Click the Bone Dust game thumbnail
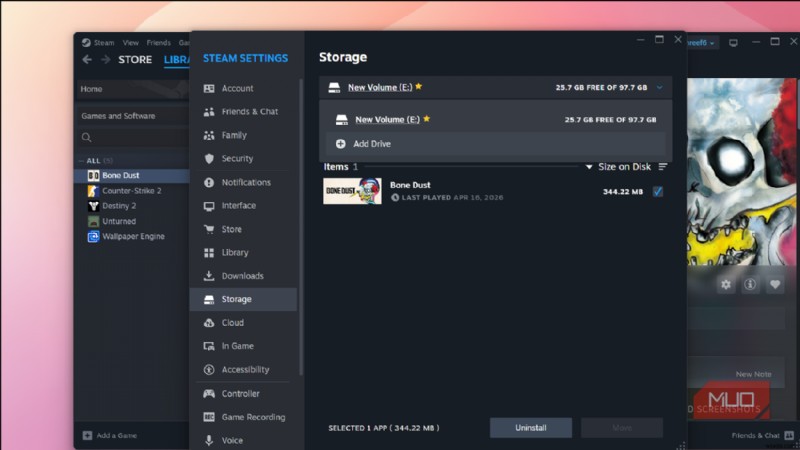Viewport: 800px width, 450px height. pyautogui.click(x=352, y=191)
